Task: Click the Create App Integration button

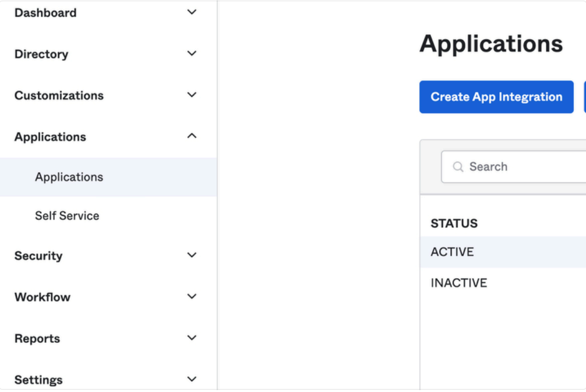Action: coord(496,97)
